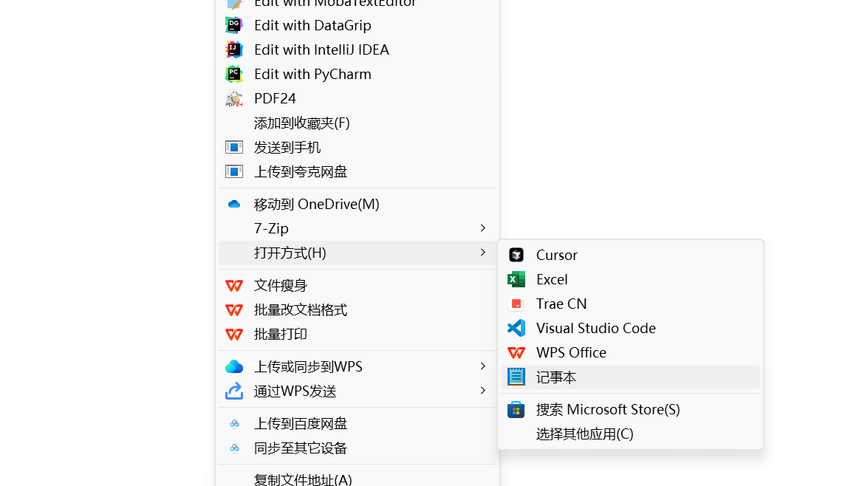Click WPS icon beside 批量打印

[234, 335]
